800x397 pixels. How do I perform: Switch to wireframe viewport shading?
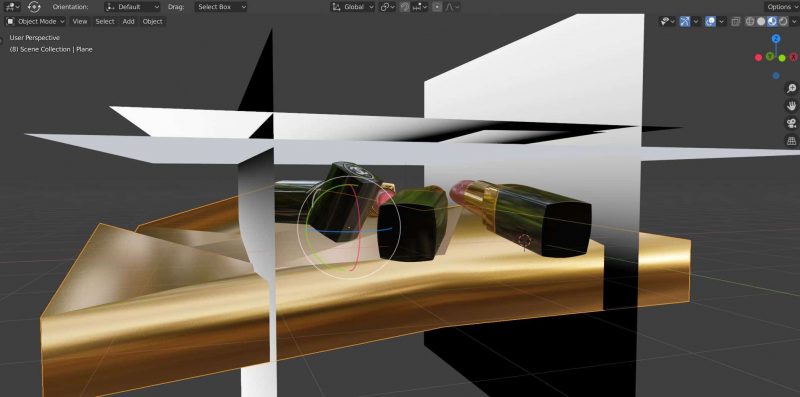click(750, 21)
